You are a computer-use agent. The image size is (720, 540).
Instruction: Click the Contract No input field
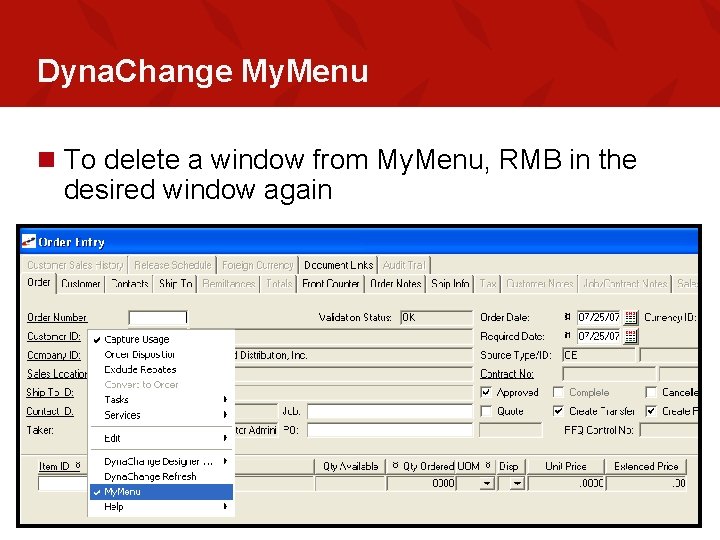[609, 374]
